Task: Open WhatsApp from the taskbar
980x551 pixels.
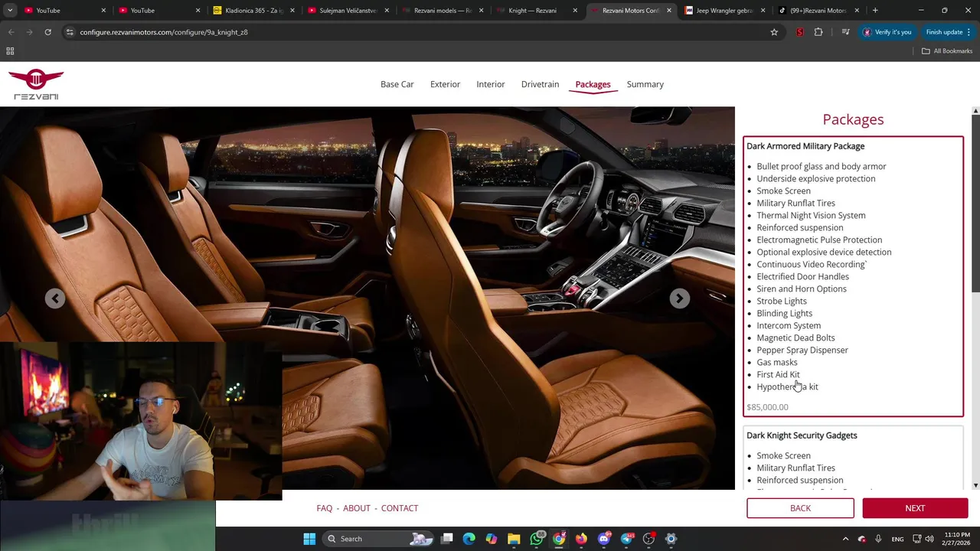Action: point(537,539)
